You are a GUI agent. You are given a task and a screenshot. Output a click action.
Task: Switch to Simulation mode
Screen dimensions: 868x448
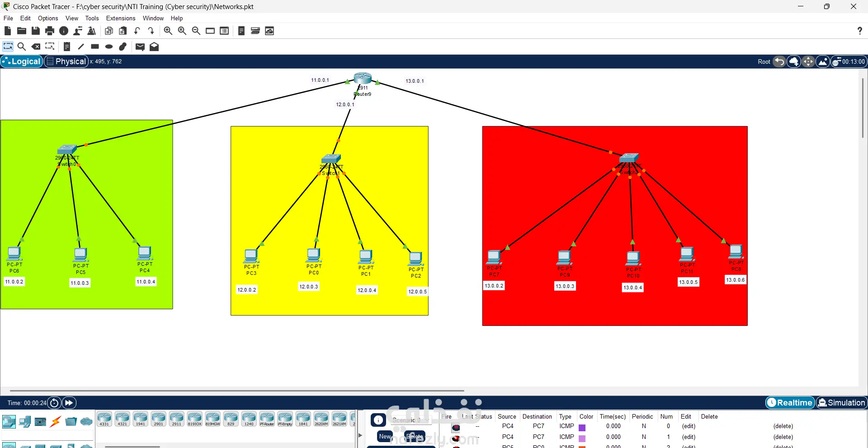coord(841,403)
